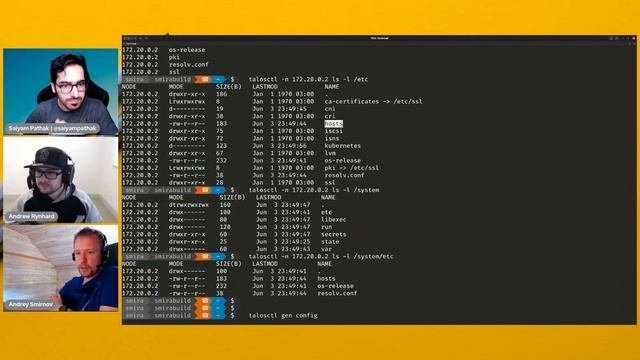This screenshot has height=360, width=640.
Task: Click orange prompt segment on 'gen config' line
Action: (x=204, y=315)
